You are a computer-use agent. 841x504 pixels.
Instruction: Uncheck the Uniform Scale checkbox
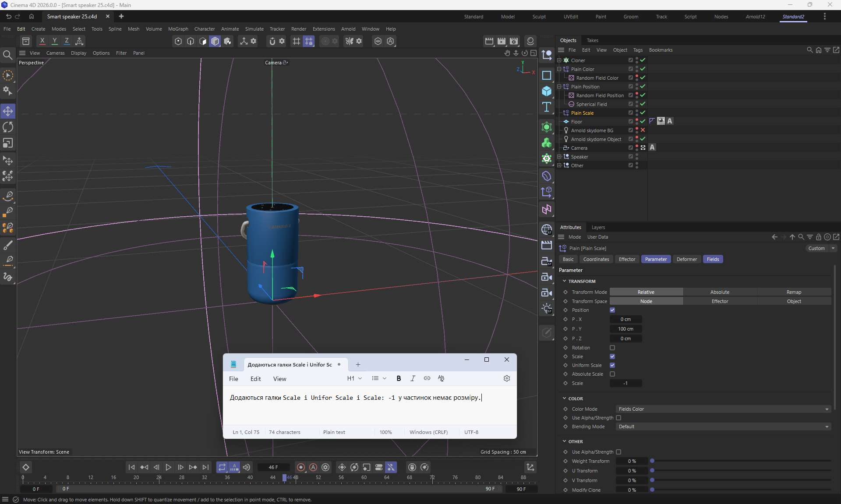click(612, 365)
